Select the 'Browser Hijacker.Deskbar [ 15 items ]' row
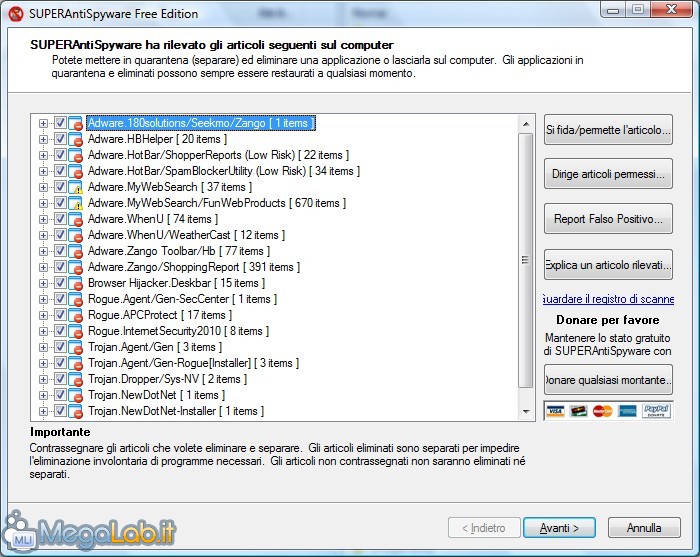 176,283
